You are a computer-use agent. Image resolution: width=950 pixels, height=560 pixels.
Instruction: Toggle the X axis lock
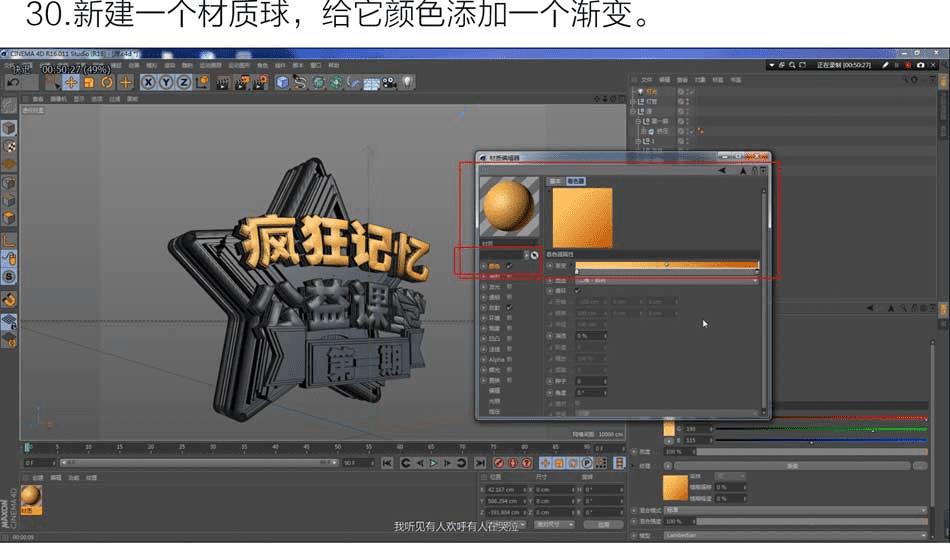pyautogui.click(x=148, y=82)
